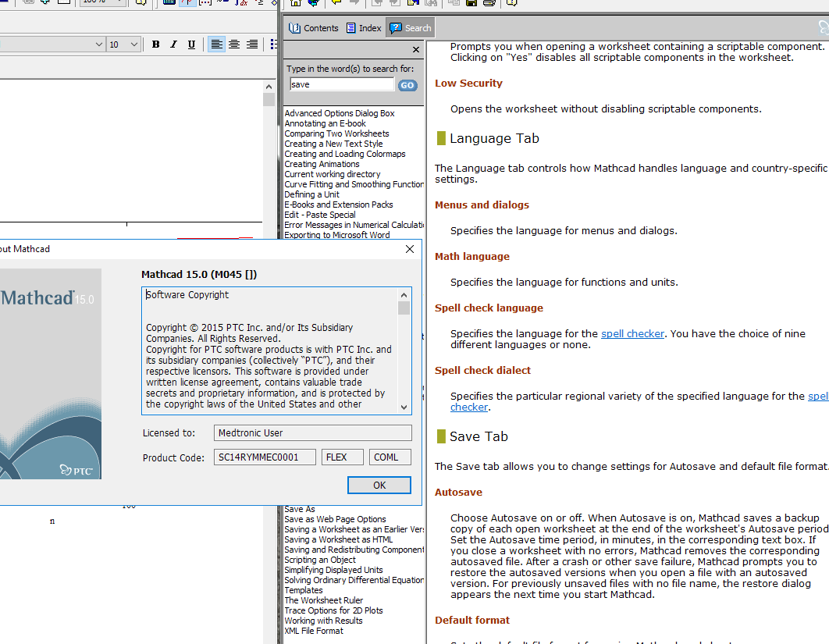Toggle italic formatting
Image resolution: width=829 pixels, height=644 pixels.
(x=173, y=44)
